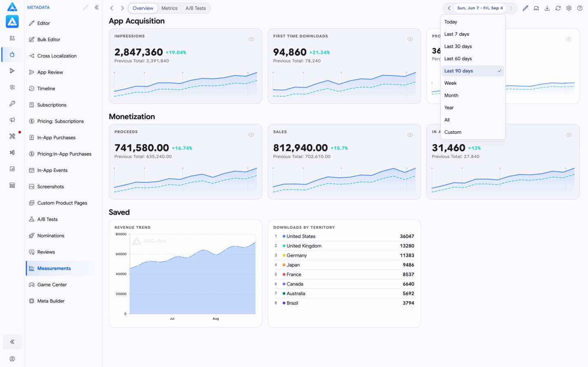Viewport: 588px width, 367px height.
Task: Open settings gear in top toolbar
Action: tap(569, 8)
